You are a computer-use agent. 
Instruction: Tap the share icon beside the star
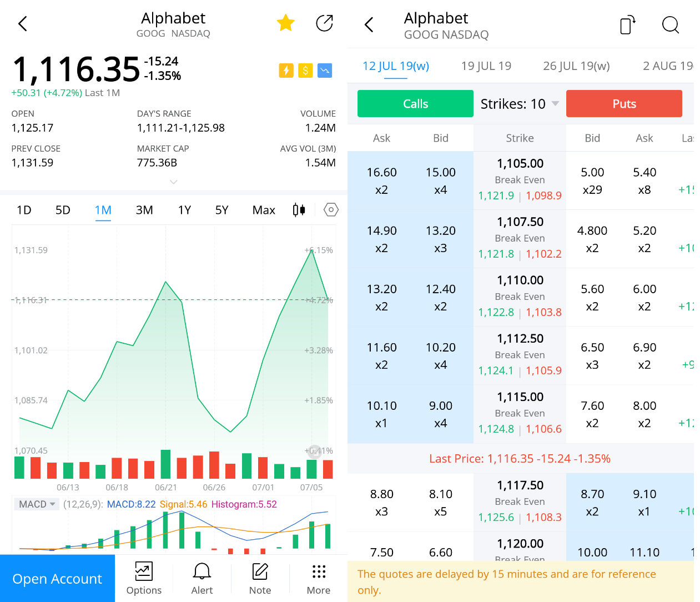(x=324, y=23)
